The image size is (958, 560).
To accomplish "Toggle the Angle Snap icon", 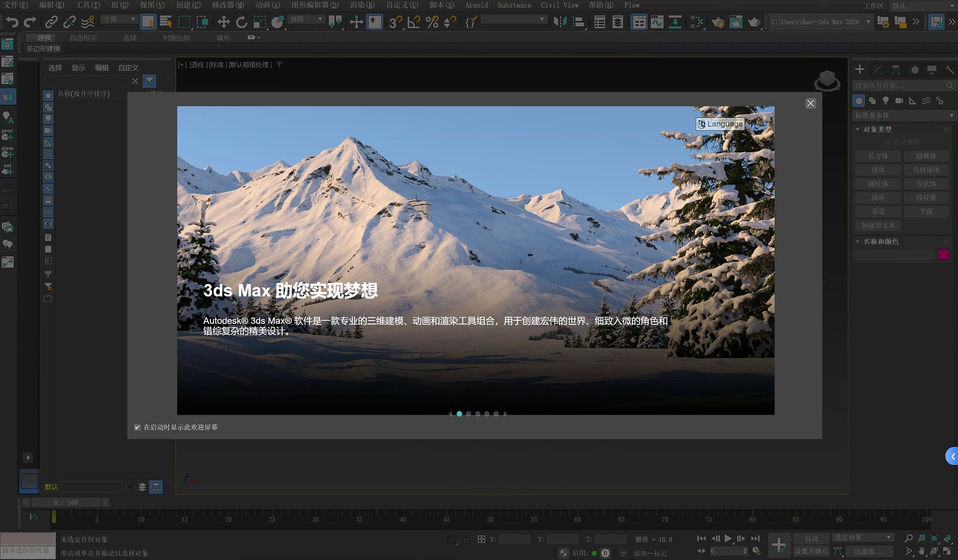I will (413, 22).
